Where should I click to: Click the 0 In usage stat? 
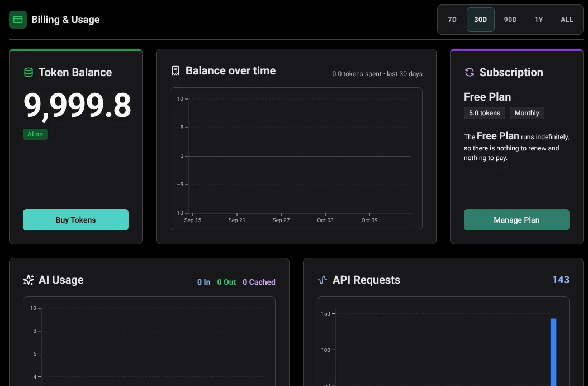pyautogui.click(x=204, y=282)
